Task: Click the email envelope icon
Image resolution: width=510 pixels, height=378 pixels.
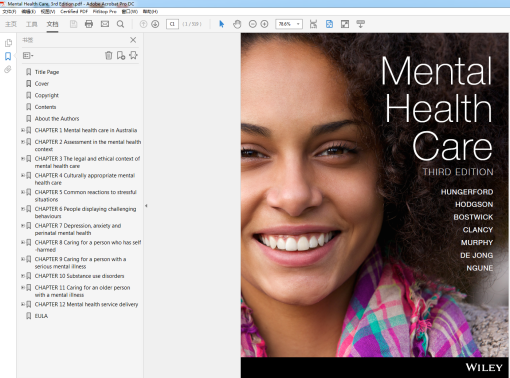Action: click(x=105, y=24)
